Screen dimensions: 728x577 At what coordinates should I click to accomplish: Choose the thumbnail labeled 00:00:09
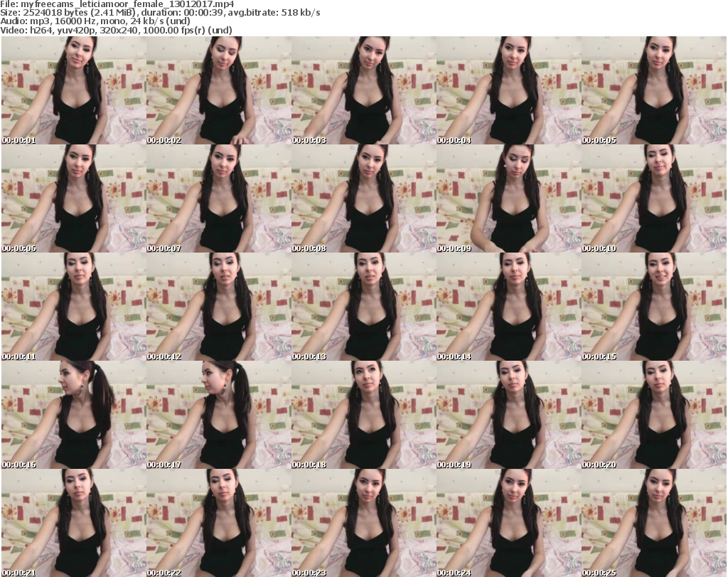tap(508, 198)
